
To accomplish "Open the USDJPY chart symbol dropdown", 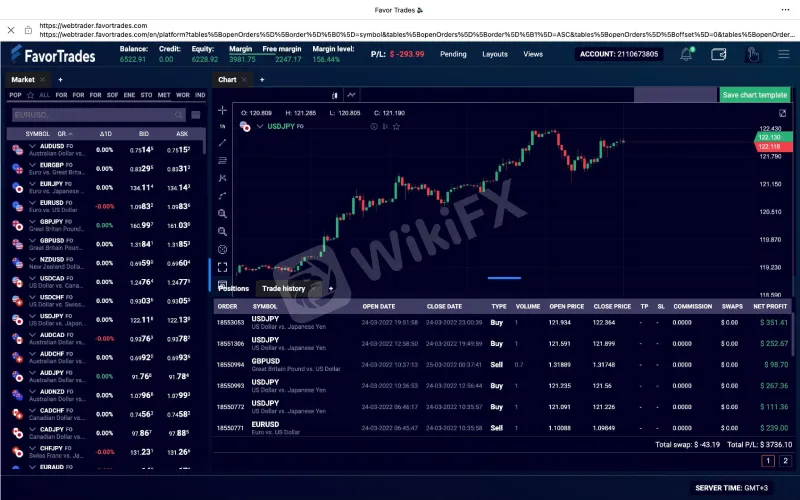I will (x=260, y=127).
